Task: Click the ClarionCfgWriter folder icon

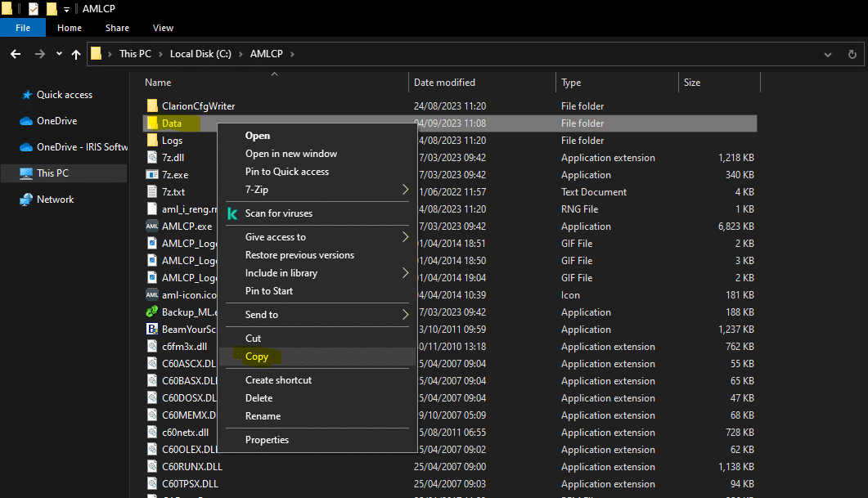Action: [x=152, y=105]
